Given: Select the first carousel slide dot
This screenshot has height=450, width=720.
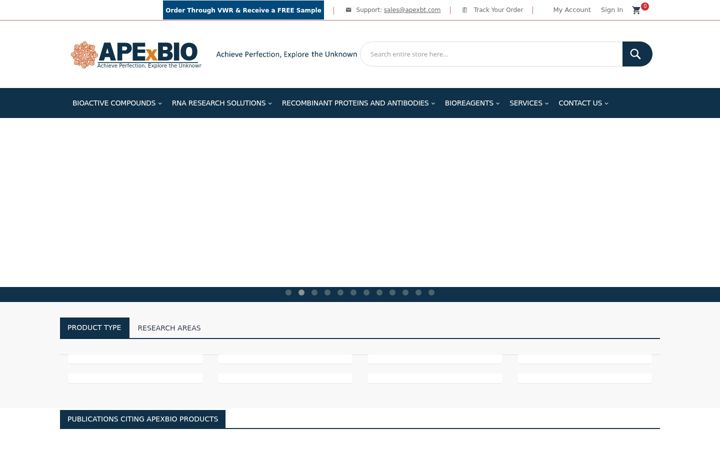Looking at the screenshot, I should click(x=288, y=292).
